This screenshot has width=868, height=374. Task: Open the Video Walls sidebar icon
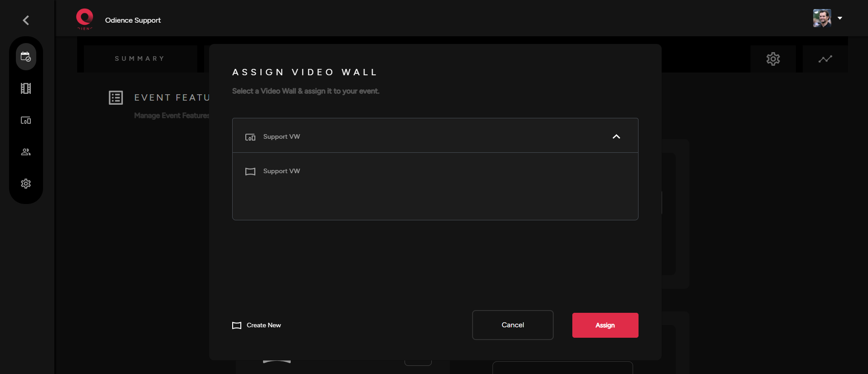tap(26, 120)
